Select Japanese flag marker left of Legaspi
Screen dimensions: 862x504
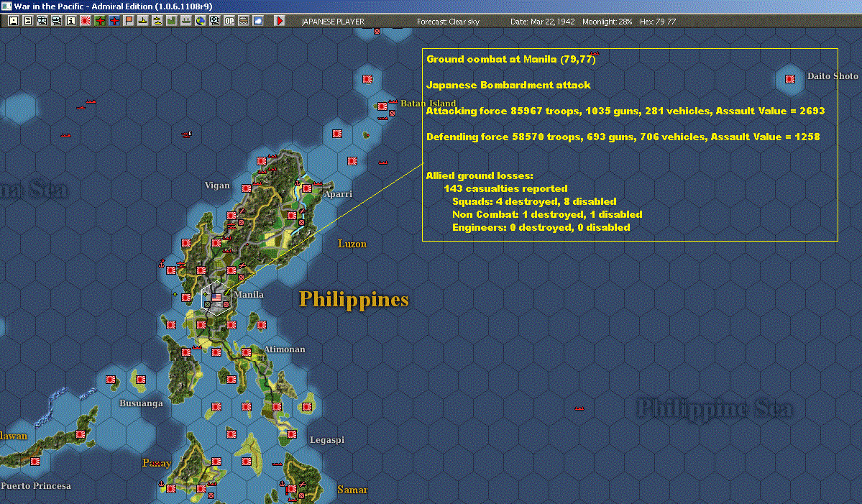coord(291,434)
